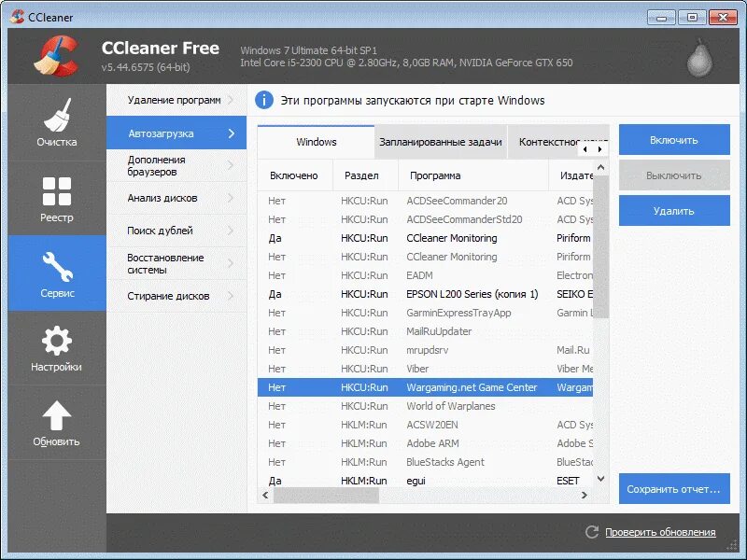Screen dimensions: 747x560
Task: Select the Viber startup entry
Action: coord(426,369)
